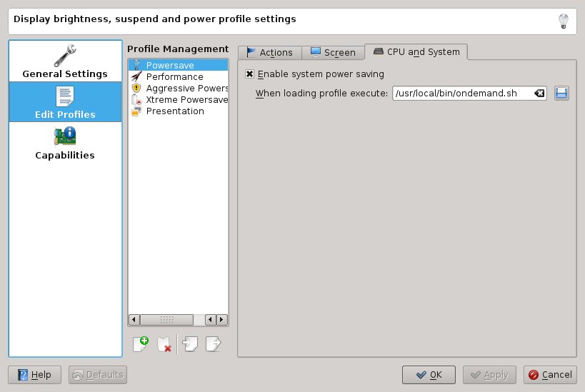This screenshot has height=392, width=585.
Task: Open the Capabilities section
Action: (x=65, y=143)
